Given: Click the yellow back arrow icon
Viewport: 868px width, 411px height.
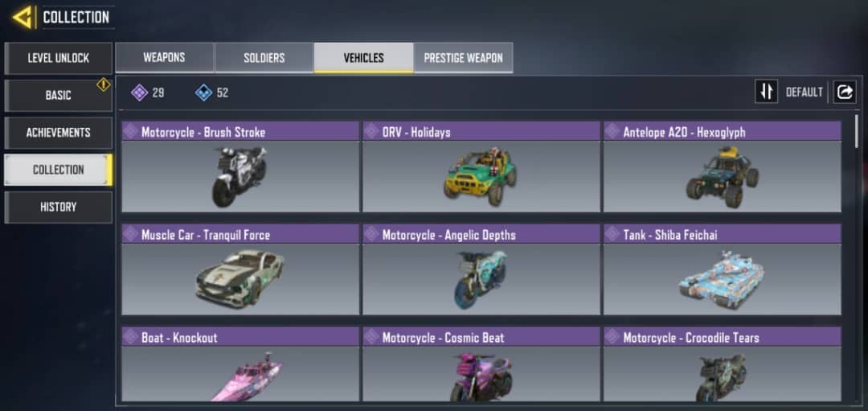Looking at the screenshot, I should (x=23, y=17).
